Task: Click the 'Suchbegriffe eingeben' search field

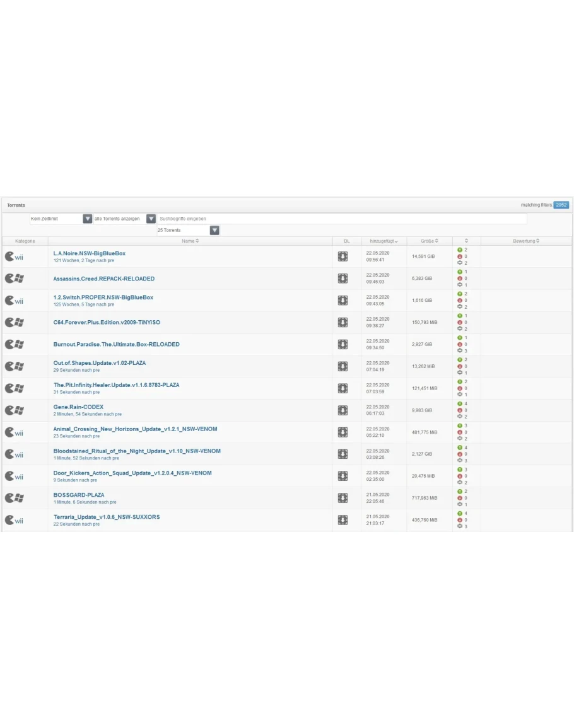Action: [x=342, y=219]
